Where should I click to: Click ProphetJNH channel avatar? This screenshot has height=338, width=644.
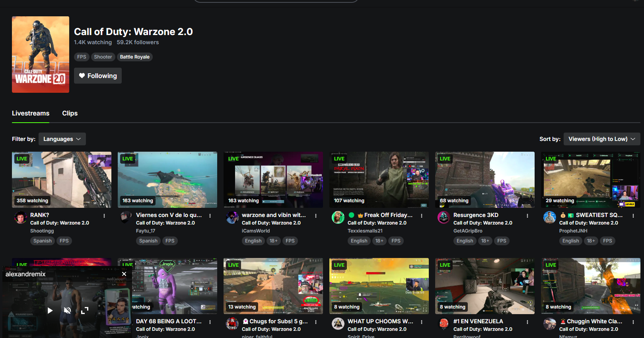549,217
